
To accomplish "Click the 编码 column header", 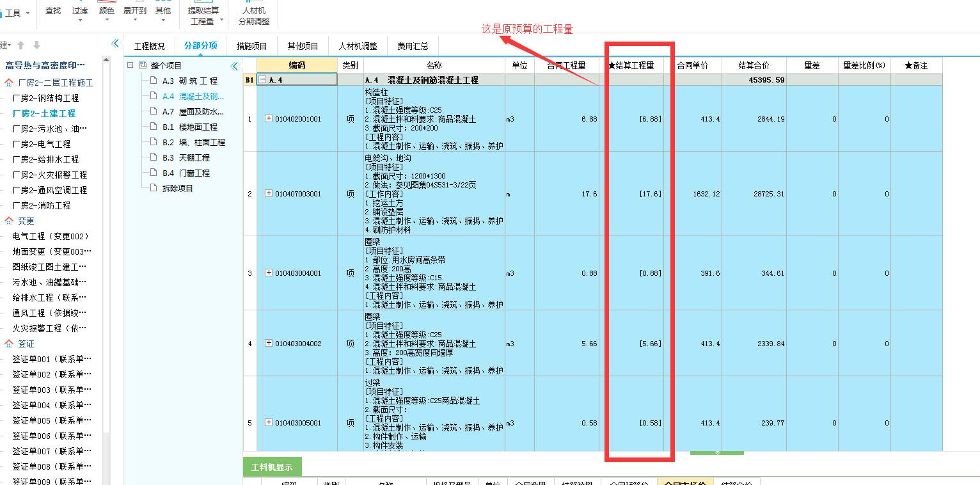I will point(297,65).
